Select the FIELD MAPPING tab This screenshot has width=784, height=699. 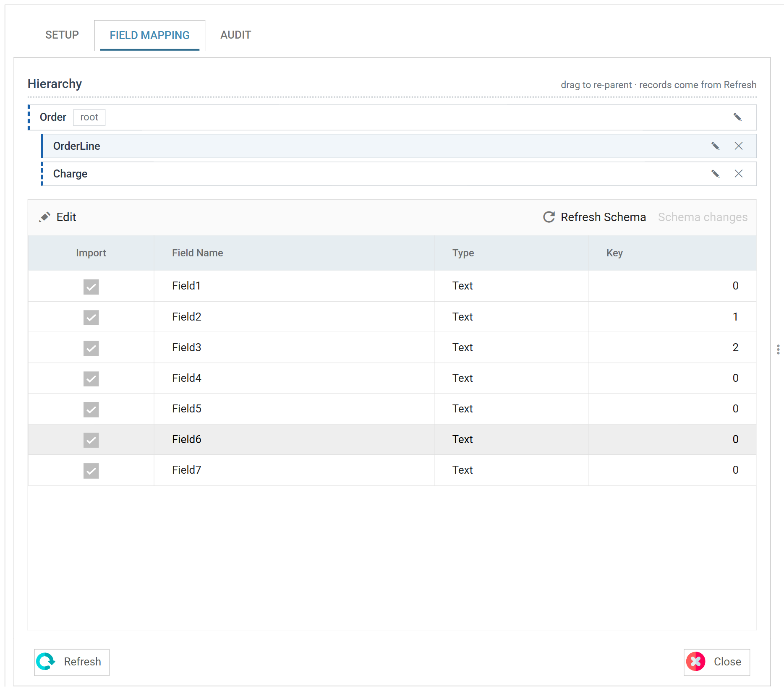click(x=150, y=35)
